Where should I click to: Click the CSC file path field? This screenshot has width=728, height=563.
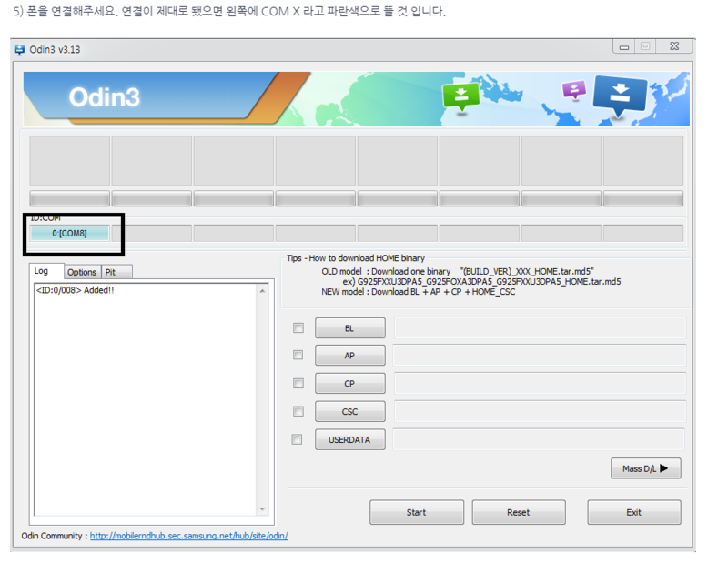coord(540,411)
